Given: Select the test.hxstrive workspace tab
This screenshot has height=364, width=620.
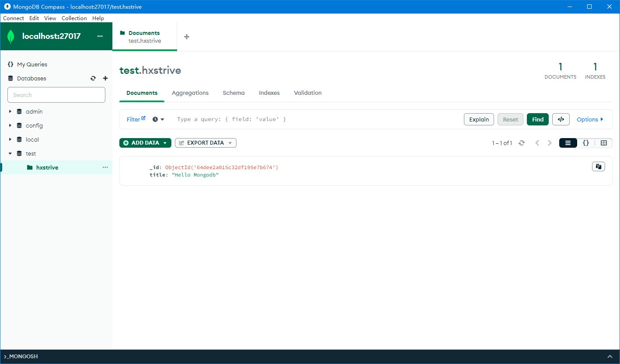Looking at the screenshot, I should point(145,37).
